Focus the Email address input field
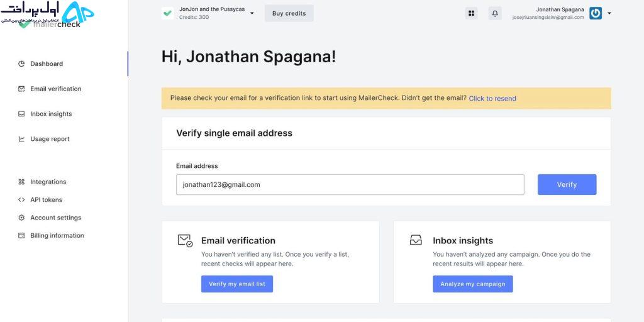Screen dimensions: 644x322 tap(350, 184)
